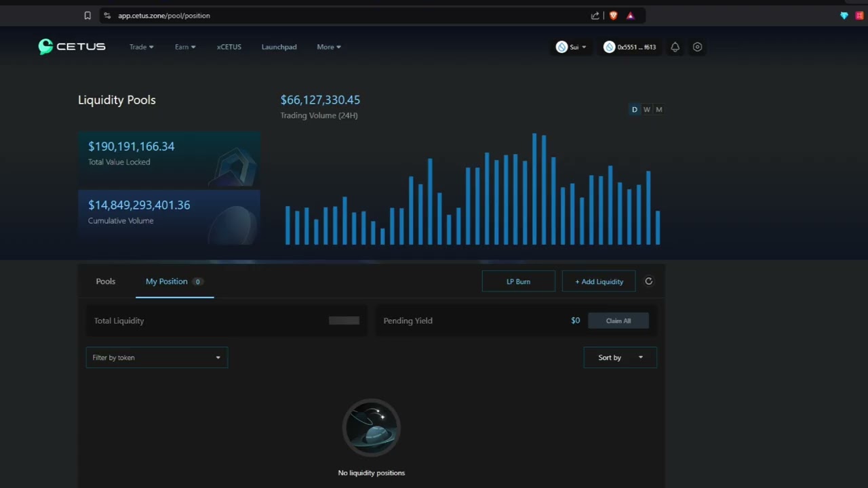The image size is (868, 488).
Task: Click the $14,849,293,401.36 value
Action: 139,205
